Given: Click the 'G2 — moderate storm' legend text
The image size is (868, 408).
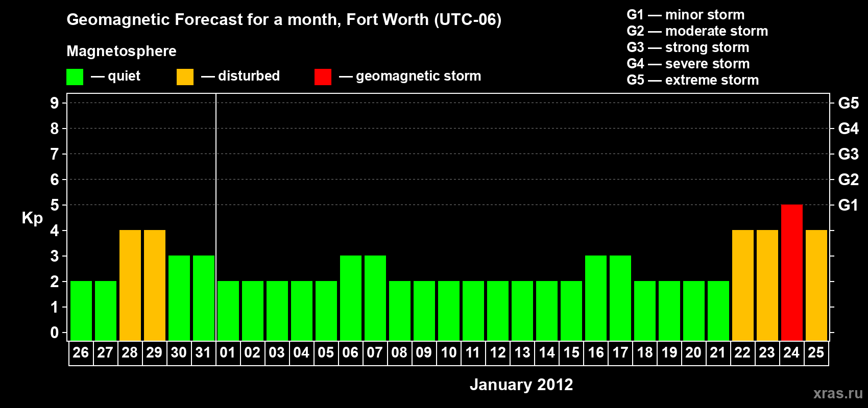Looking at the screenshot, I should [697, 31].
